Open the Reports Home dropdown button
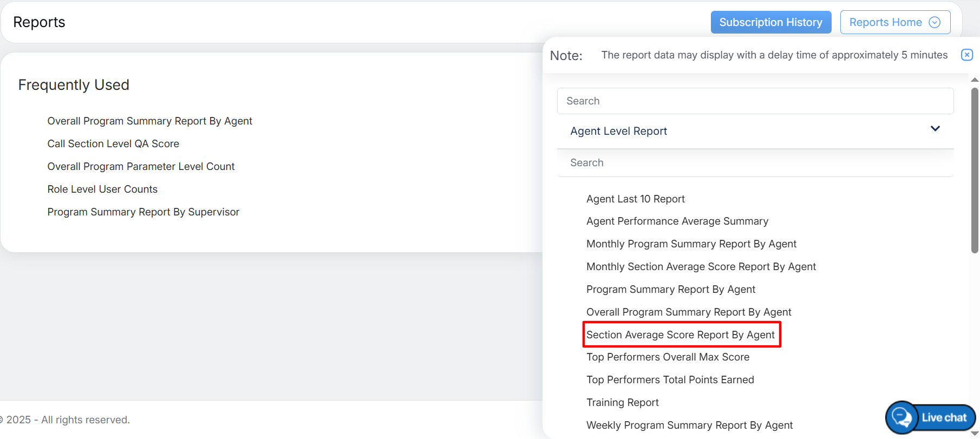The image size is (980, 439). point(894,22)
